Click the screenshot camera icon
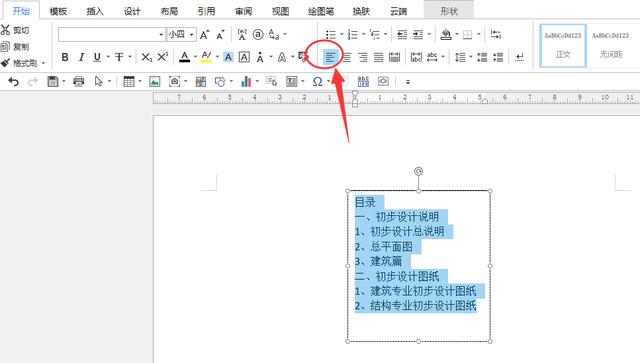This screenshot has width=640, height=363. coord(175,82)
